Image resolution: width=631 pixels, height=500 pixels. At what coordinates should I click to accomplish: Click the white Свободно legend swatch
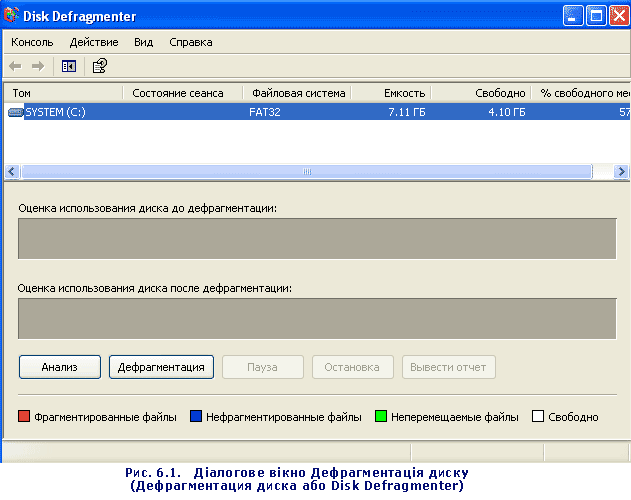point(538,416)
